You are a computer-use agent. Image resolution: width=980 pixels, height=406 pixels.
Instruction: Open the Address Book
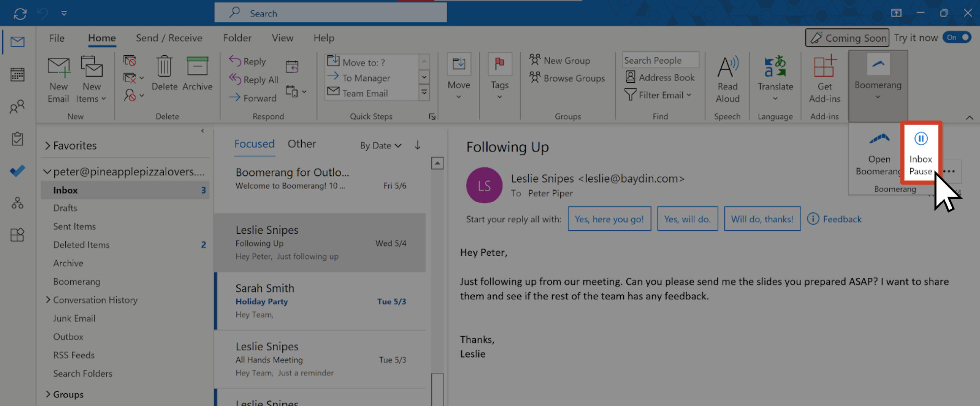pos(659,77)
